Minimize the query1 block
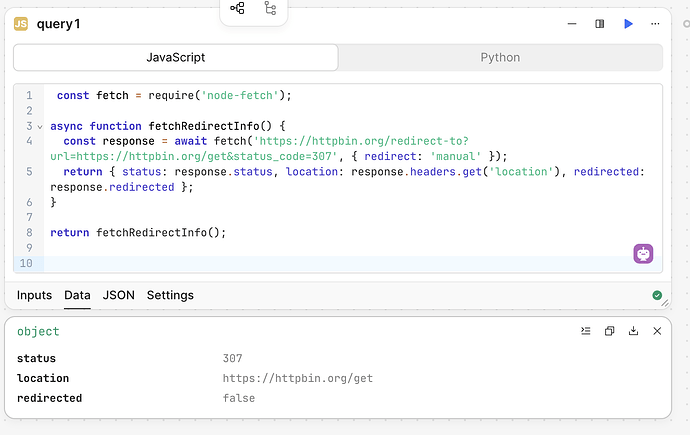 570,24
